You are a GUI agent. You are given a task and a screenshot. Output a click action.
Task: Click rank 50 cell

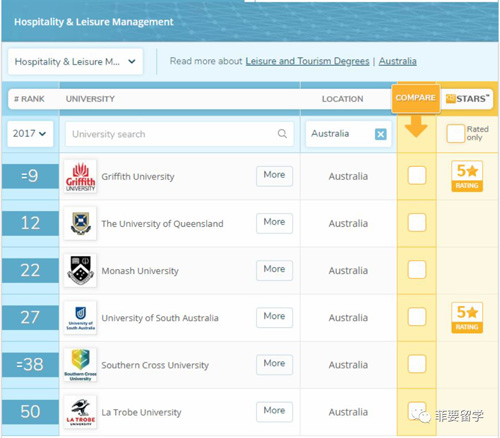click(x=30, y=412)
